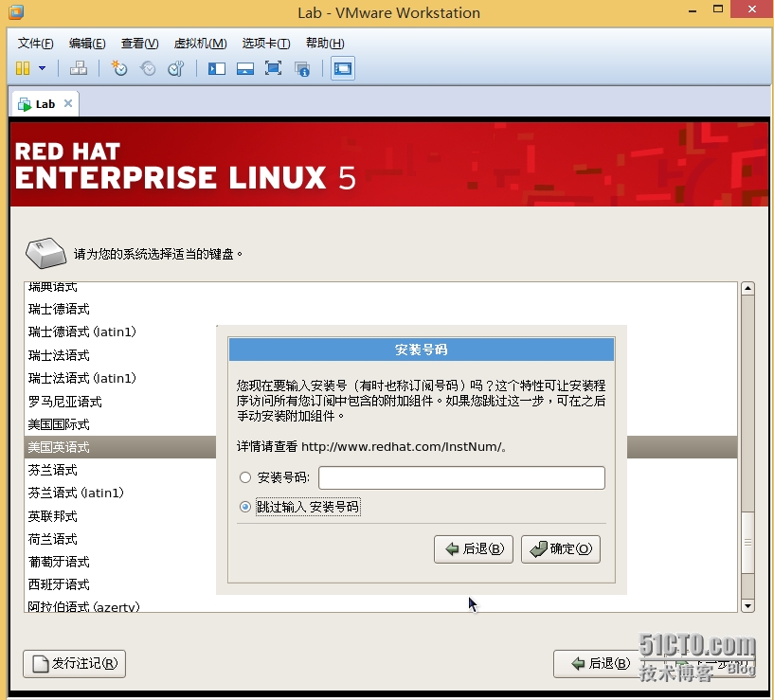Click the pause virtual machine icon
The height and width of the screenshot is (700, 774).
(23, 68)
